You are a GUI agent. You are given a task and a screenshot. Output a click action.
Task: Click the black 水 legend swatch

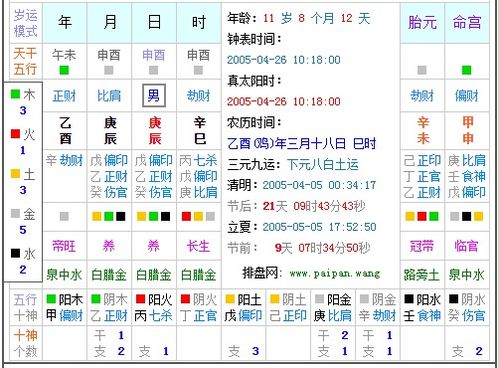tap(15, 253)
